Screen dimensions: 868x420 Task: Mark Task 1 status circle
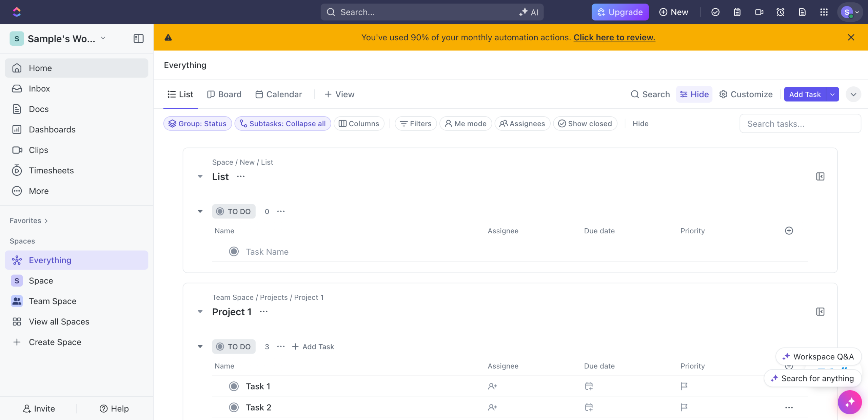pos(234,386)
